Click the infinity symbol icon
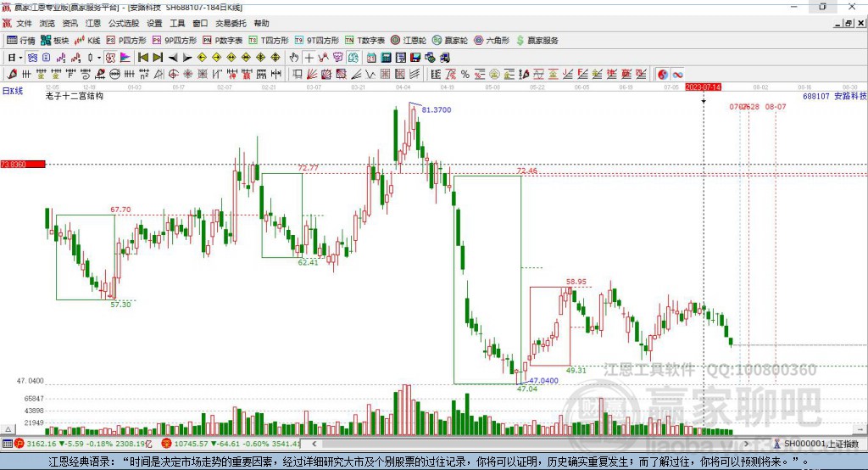Image resolution: width=868 pixels, height=470 pixels. coord(677,74)
